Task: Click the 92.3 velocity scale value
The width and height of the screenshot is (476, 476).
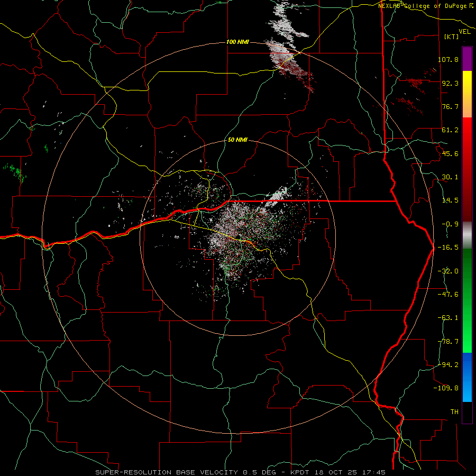Action: pyautogui.click(x=450, y=83)
